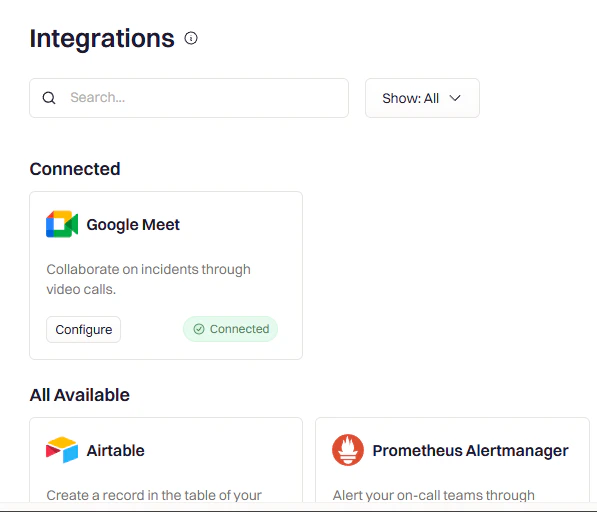The image size is (597, 512).
Task: Click the info icon next to Integrations
Action: tap(191, 38)
